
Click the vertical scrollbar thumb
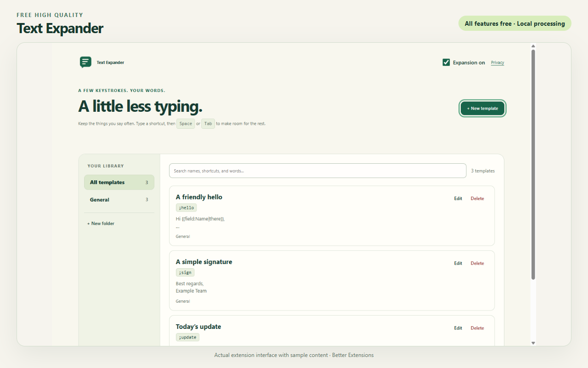[x=533, y=164]
